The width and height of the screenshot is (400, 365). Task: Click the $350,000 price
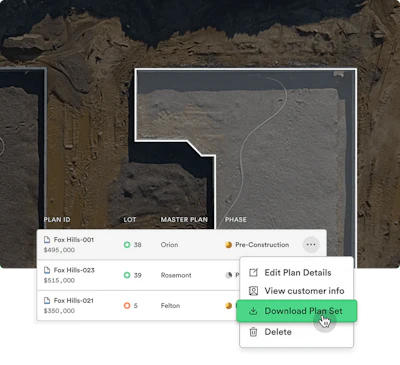(x=59, y=311)
